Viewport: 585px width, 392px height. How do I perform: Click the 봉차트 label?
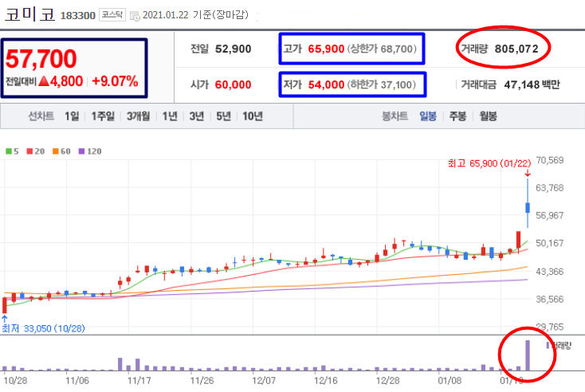[395, 116]
